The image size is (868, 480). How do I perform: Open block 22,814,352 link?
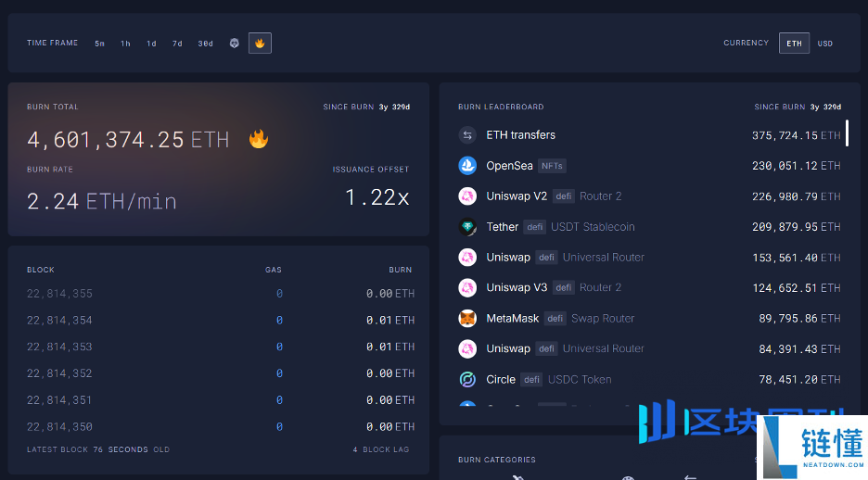tap(59, 373)
